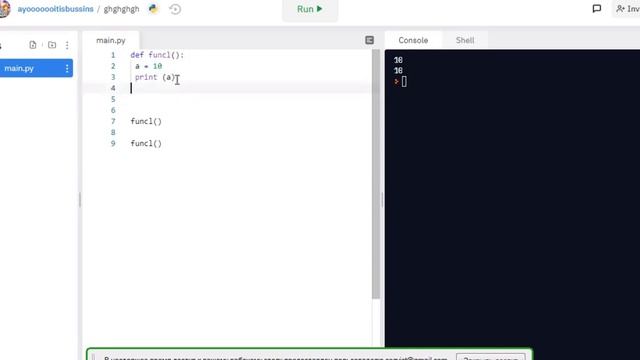Click the code line 'print (a)'
This screenshot has width=640, height=360.
(155, 77)
